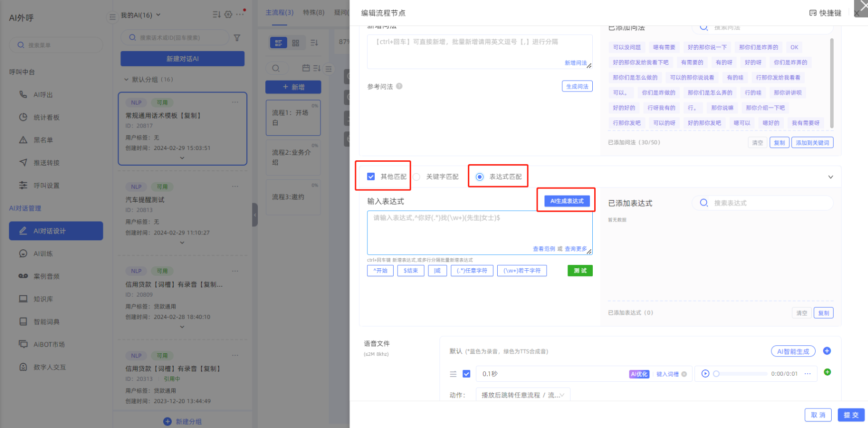Toggle the 其他匹配 checkbox
This screenshot has height=428, width=868.
(x=371, y=177)
